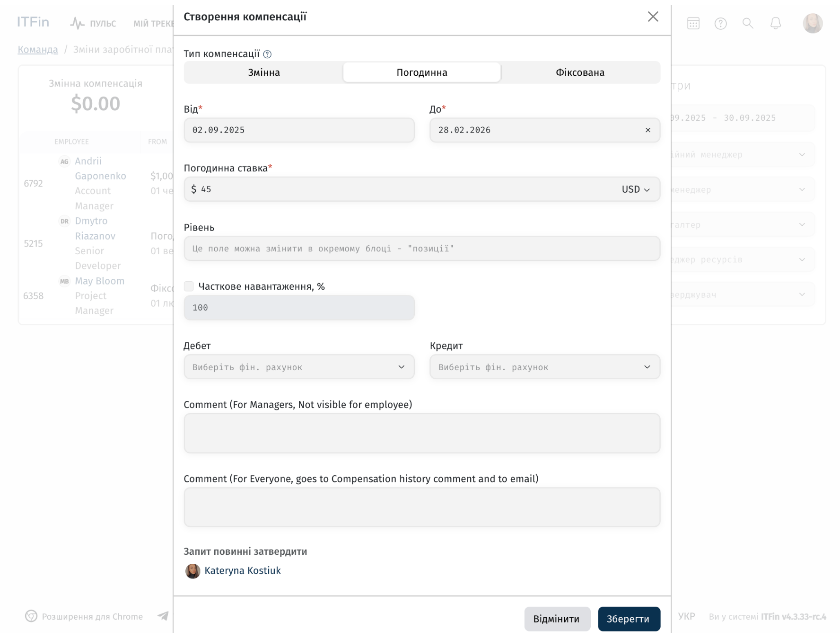The image size is (840, 639).
Task: Open the help info next to Тип компенсації
Action: (267, 54)
